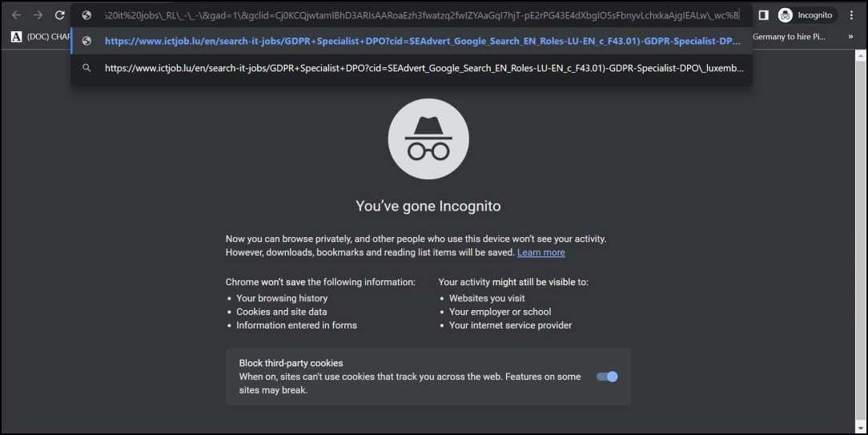Go back with the back arrow
868x435 pixels.
16,15
